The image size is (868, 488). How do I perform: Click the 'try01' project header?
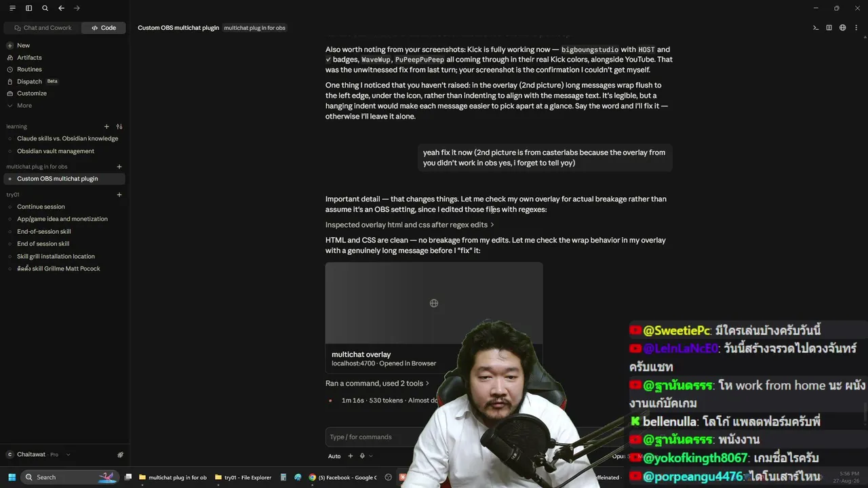(x=13, y=195)
